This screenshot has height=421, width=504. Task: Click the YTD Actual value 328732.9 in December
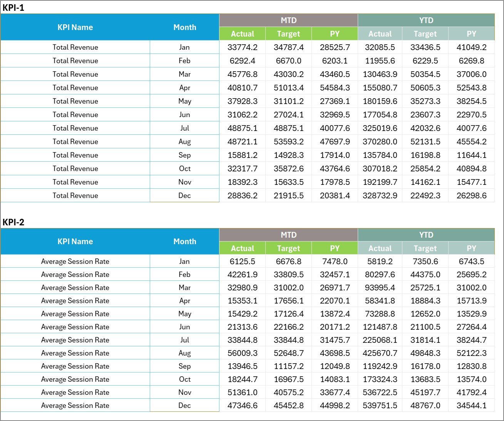[x=380, y=195]
